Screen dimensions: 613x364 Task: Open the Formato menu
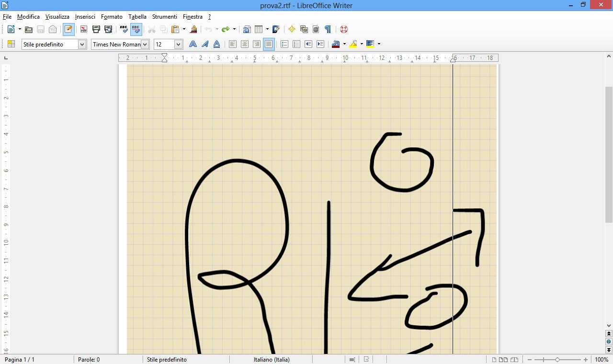[112, 17]
